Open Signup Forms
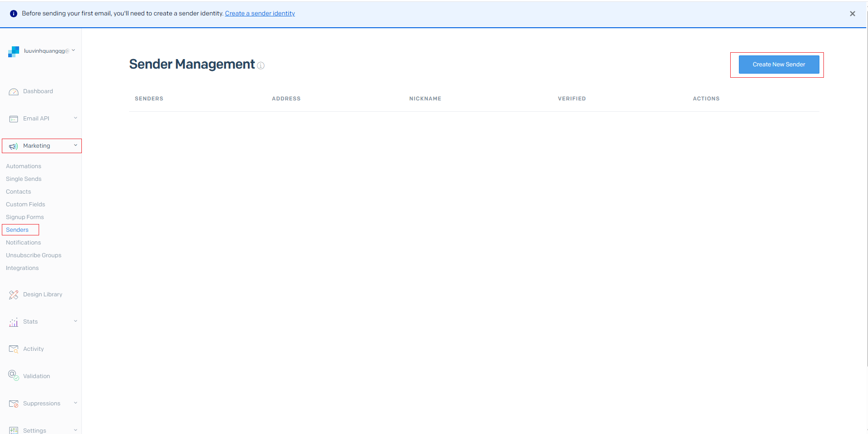Viewport: 868px width, 434px height. (25, 217)
